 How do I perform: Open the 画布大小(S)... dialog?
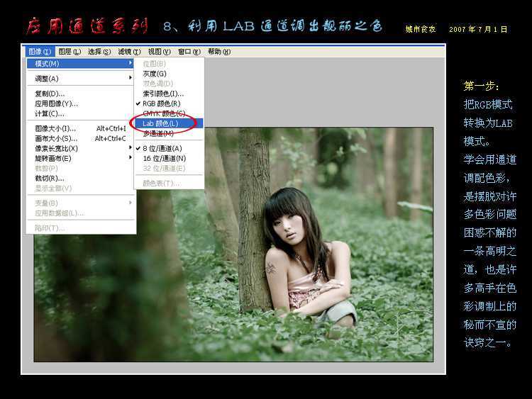[x=80, y=138]
